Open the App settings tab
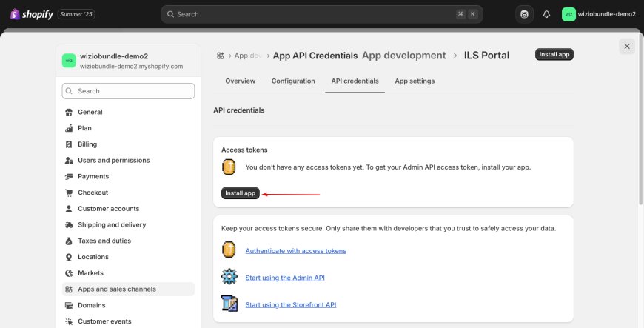Screen dimensions: 644x328 (x=415, y=81)
